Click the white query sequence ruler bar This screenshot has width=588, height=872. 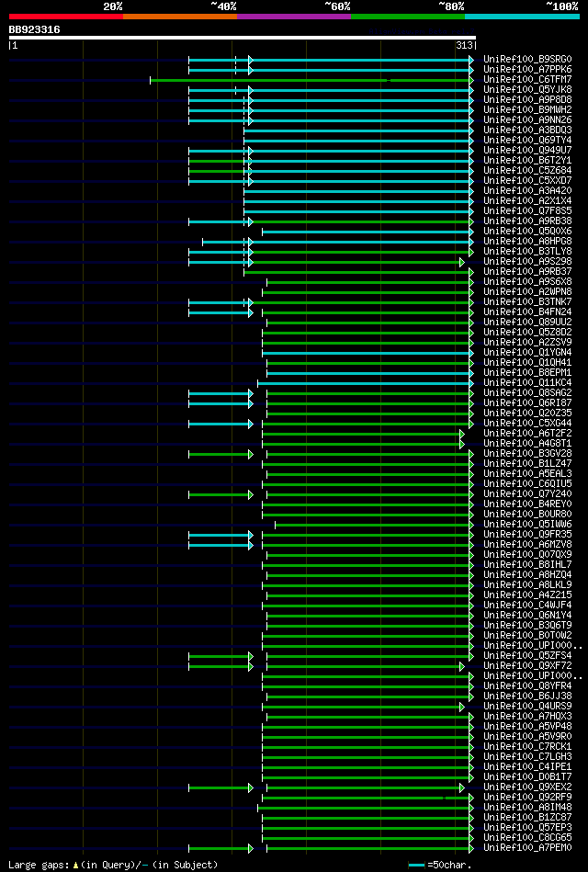pyautogui.click(x=243, y=38)
